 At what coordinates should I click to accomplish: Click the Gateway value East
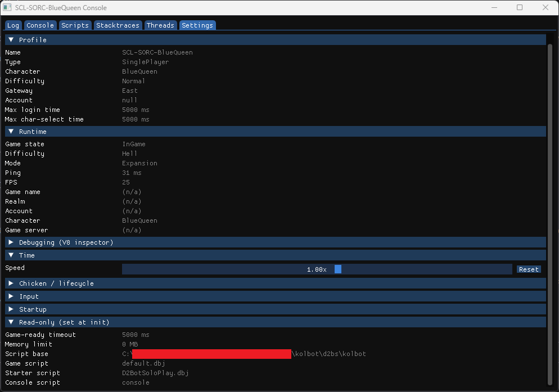tap(130, 91)
